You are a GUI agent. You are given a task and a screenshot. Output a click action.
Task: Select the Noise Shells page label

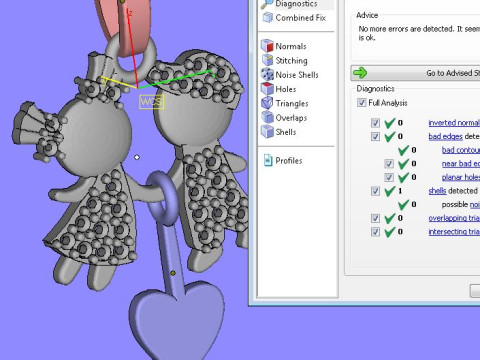(297, 75)
